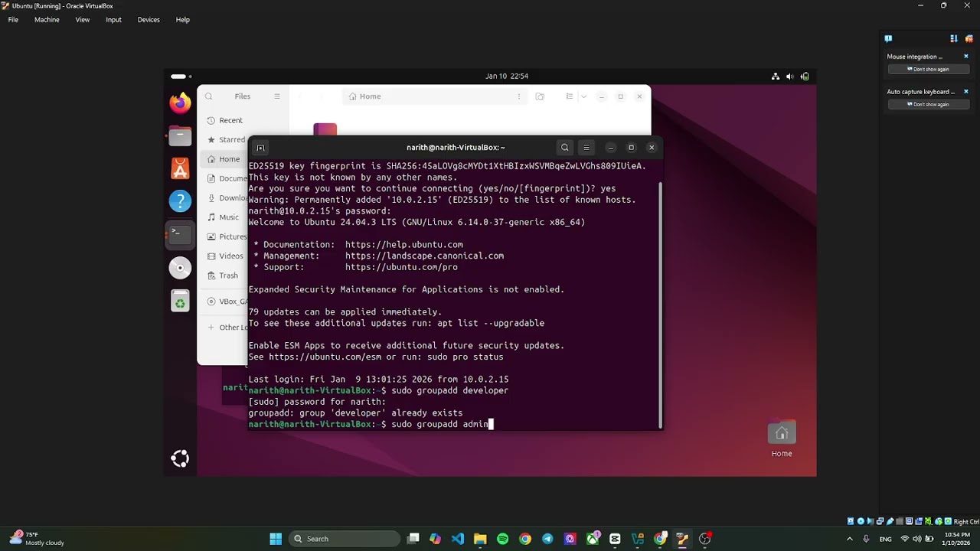Open the Ubuntu clock Jan 10 22:54

coord(507,77)
